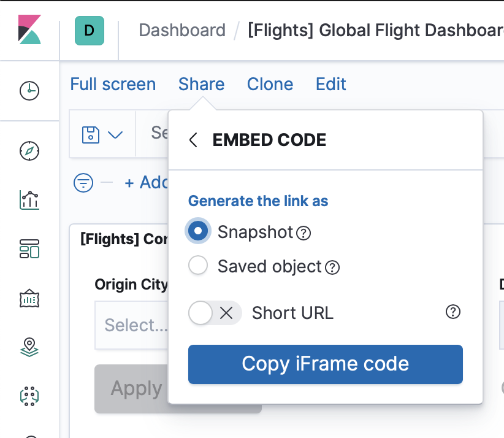Select the Saved object radio option
This screenshot has height=438, width=504.
point(198,266)
